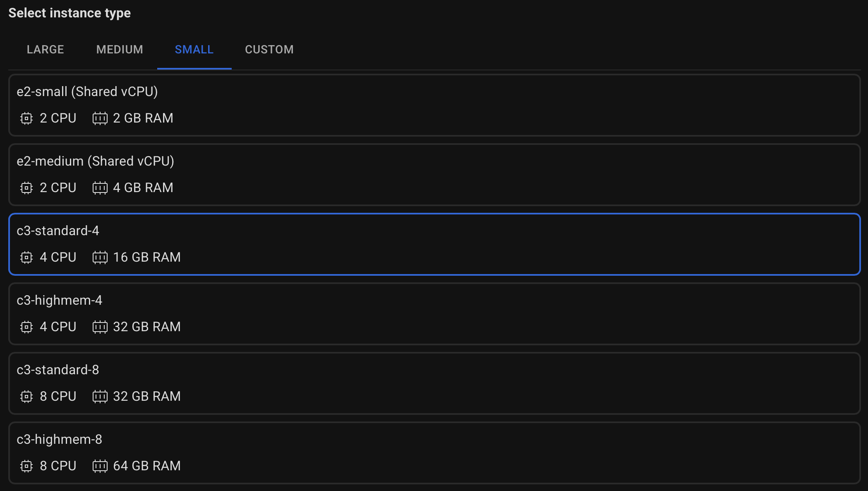Pick the c3-highmem-4 instance type
The height and width of the screenshot is (491, 868).
(x=434, y=314)
